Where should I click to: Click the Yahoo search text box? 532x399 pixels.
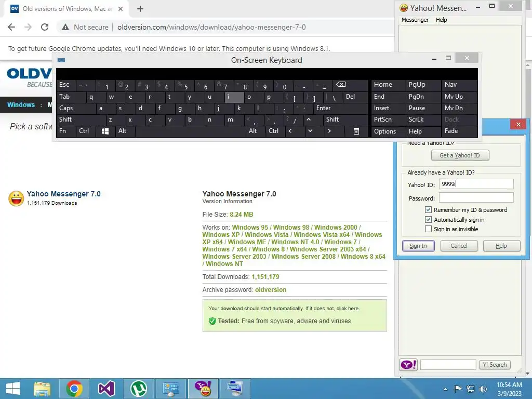pyautogui.click(x=448, y=365)
